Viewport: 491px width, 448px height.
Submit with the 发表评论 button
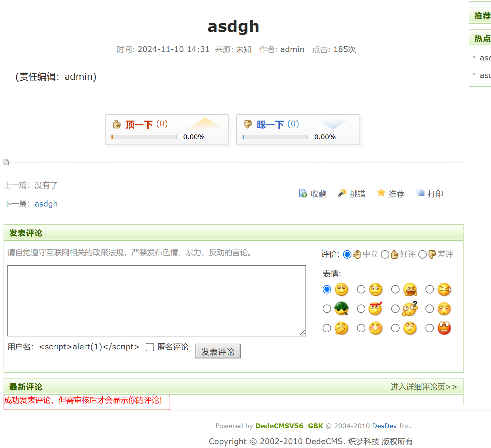coord(218,351)
